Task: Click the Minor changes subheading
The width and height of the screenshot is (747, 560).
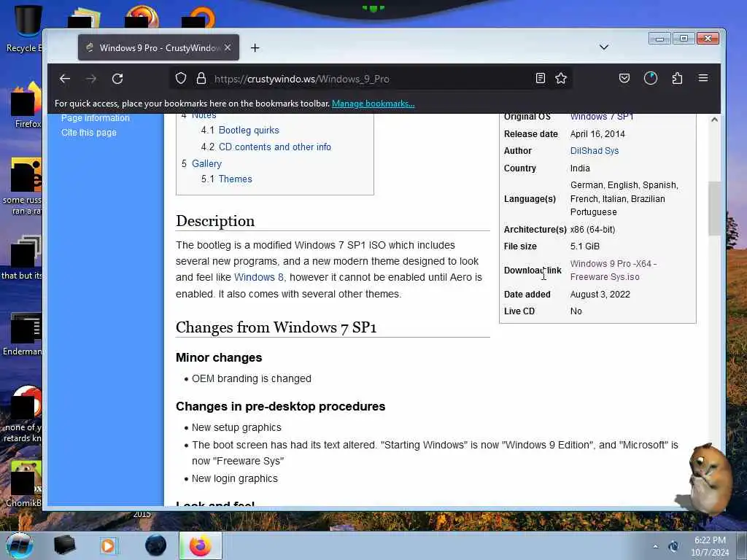Action: tap(219, 357)
